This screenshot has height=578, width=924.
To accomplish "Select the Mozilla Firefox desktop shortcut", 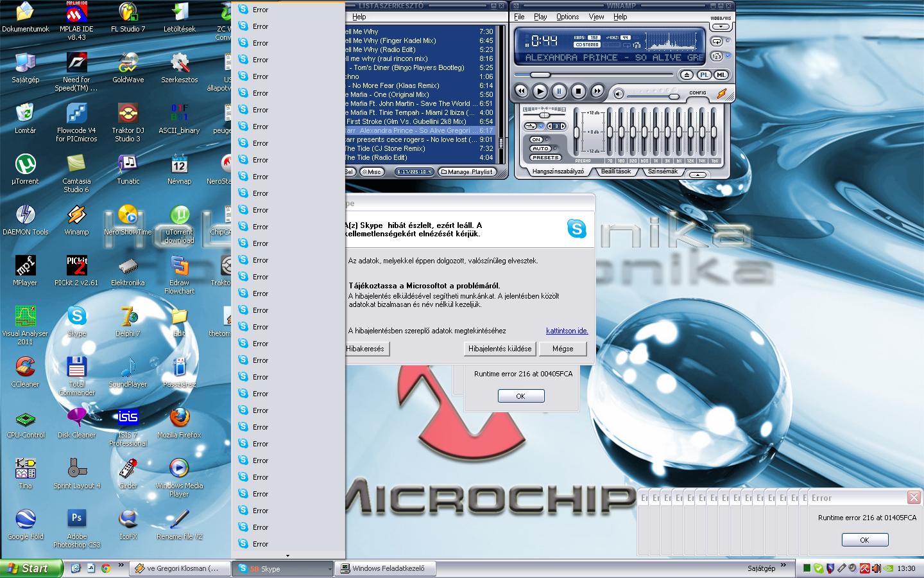I will click(179, 423).
